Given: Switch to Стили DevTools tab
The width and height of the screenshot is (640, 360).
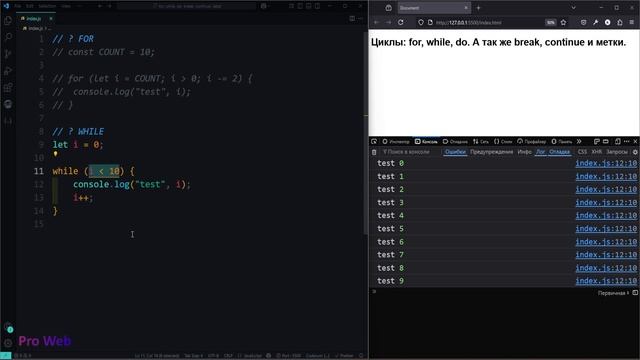Looking at the screenshot, I should 503,142.
